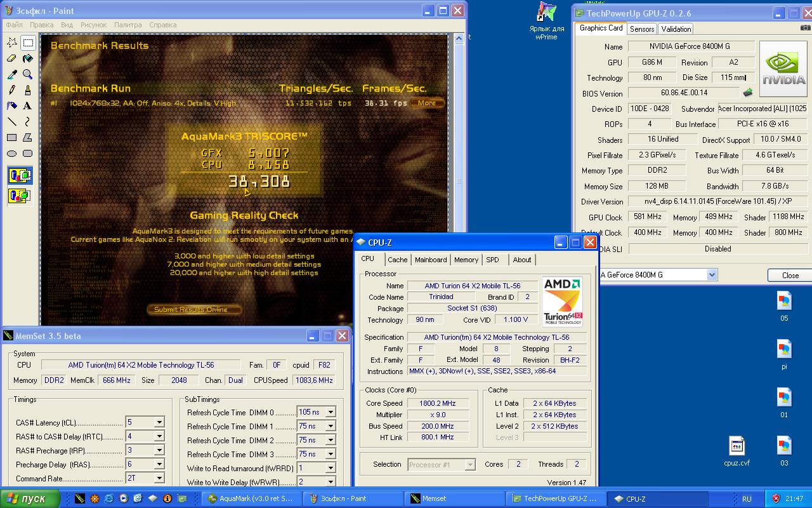Image resolution: width=812 pixels, height=508 pixels.
Task: Choose the Eraser tool in Paint
Action: point(12,58)
